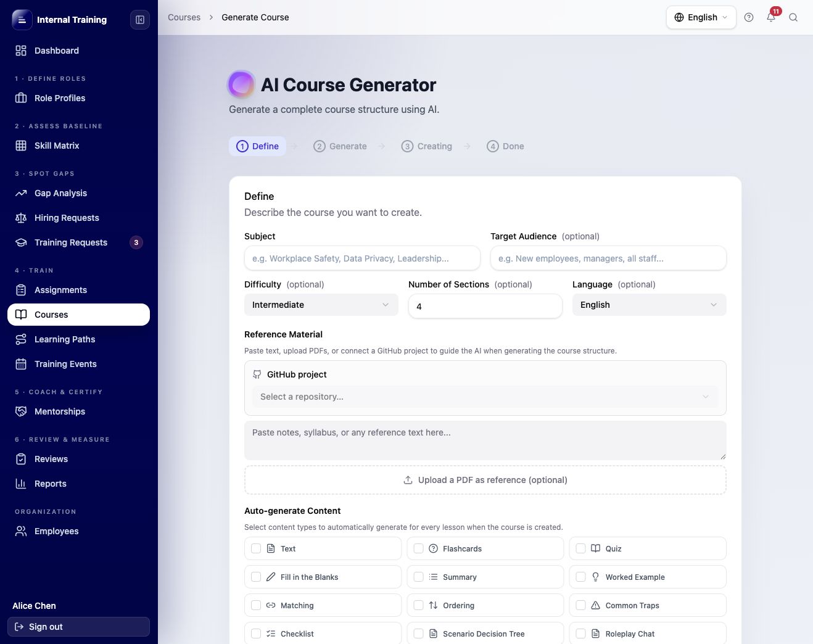Select the Creating step tab
The width and height of the screenshot is (813, 644).
[x=427, y=146]
